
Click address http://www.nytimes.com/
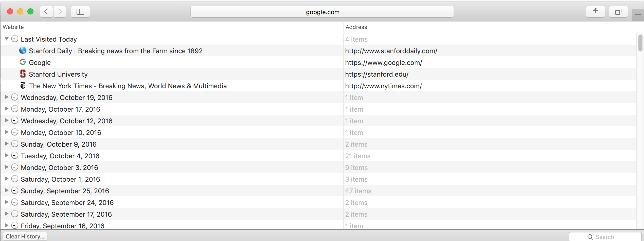383,86
